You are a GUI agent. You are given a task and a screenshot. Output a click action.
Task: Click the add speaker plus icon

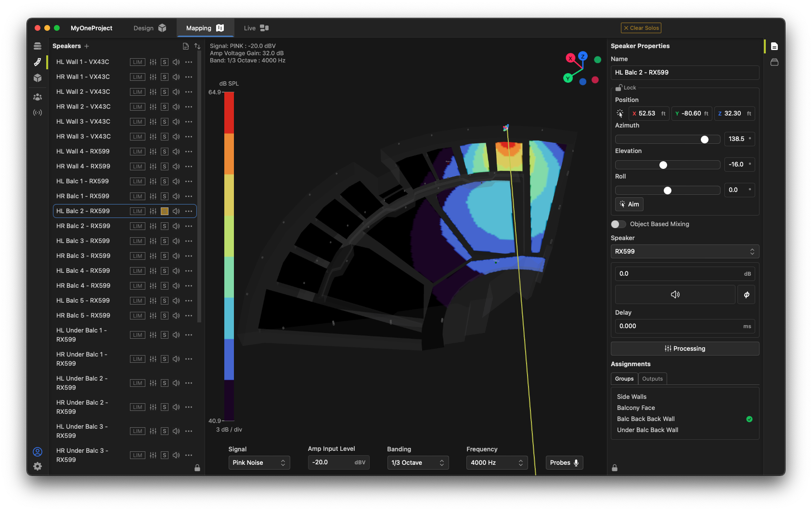(87, 46)
